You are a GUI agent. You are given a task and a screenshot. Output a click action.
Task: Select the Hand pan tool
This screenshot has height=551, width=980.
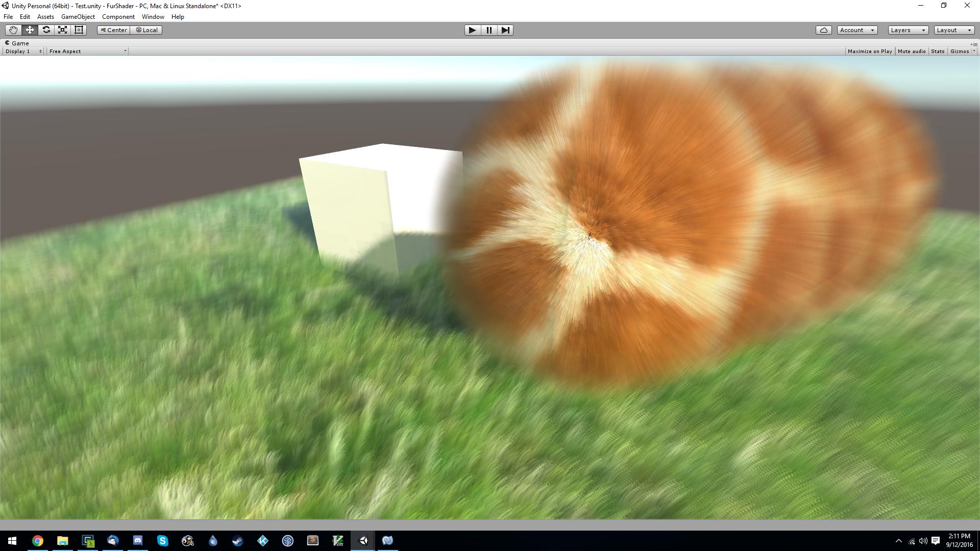coord(13,30)
